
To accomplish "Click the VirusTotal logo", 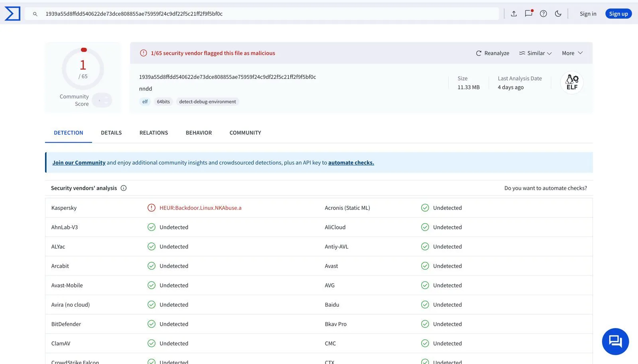I will pyautogui.click(x=12, y=13).
